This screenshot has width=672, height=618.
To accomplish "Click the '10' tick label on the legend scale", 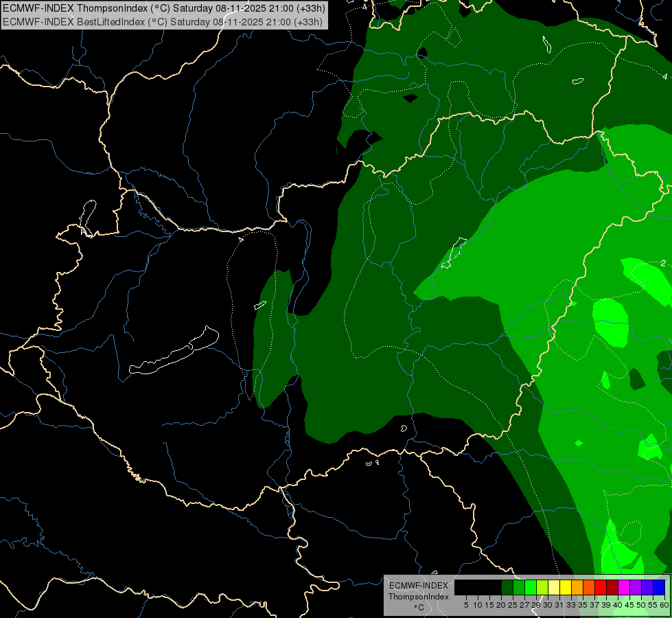I will point(478,605).
